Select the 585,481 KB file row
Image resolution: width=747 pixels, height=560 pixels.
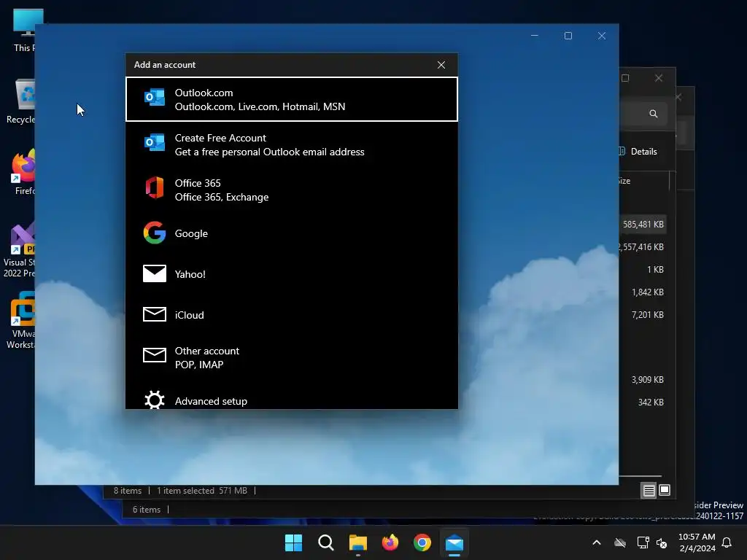point(643,225)
